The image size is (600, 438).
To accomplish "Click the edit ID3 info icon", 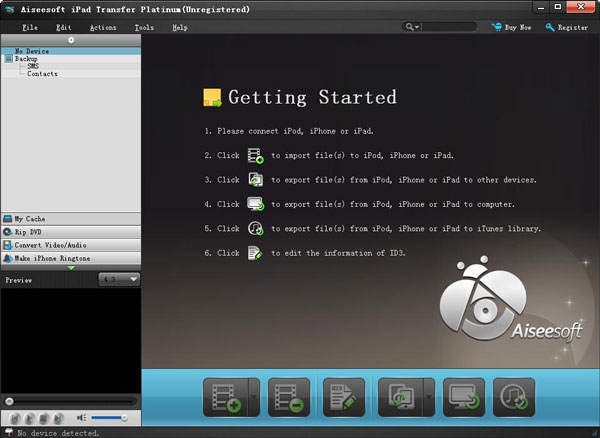I will (x=343, y=397).
